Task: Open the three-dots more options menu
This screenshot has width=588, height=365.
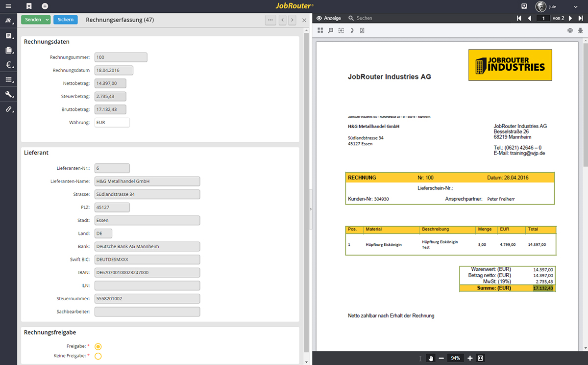Action: coord(270,20)
